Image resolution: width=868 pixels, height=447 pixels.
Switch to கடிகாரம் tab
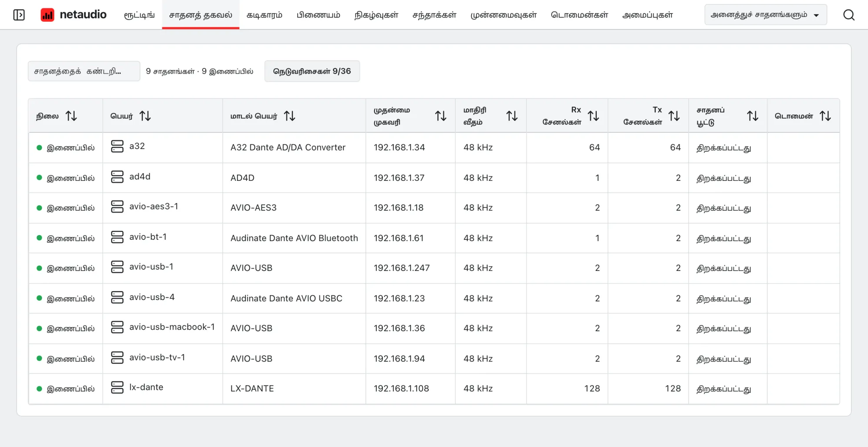click(264, 15)
